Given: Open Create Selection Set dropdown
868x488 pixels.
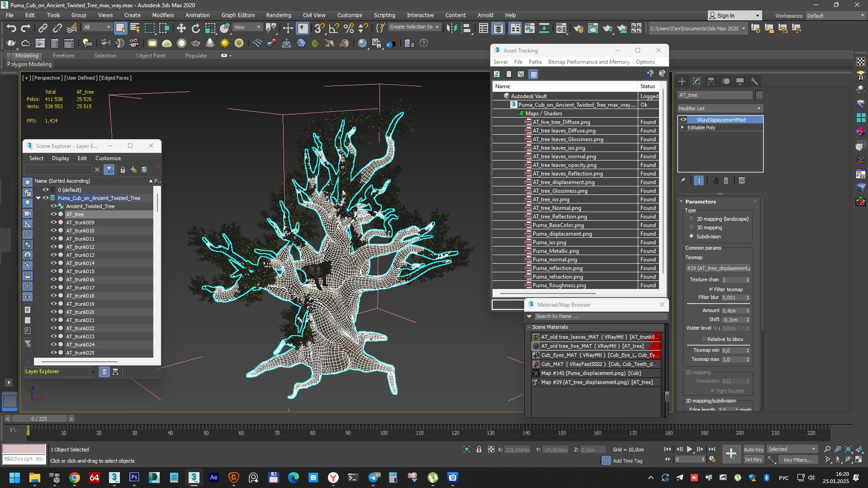Looking at the screenshot, I should 414,27.
